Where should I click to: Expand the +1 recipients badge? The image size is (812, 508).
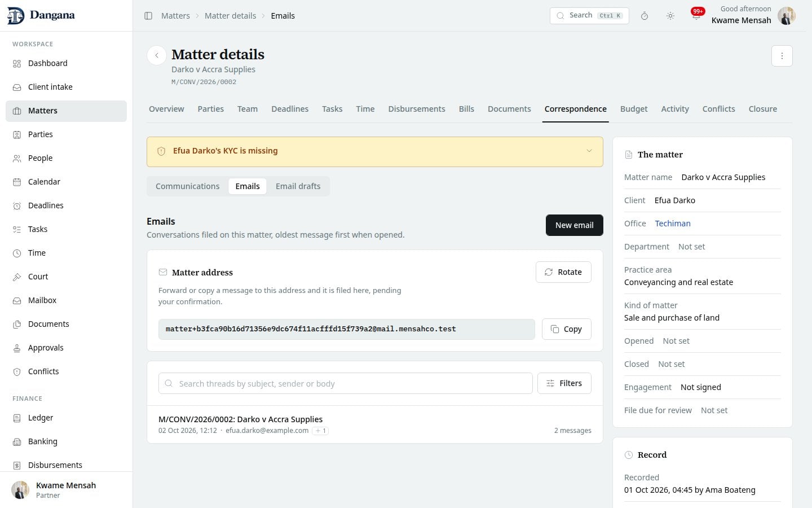[320, 431]
